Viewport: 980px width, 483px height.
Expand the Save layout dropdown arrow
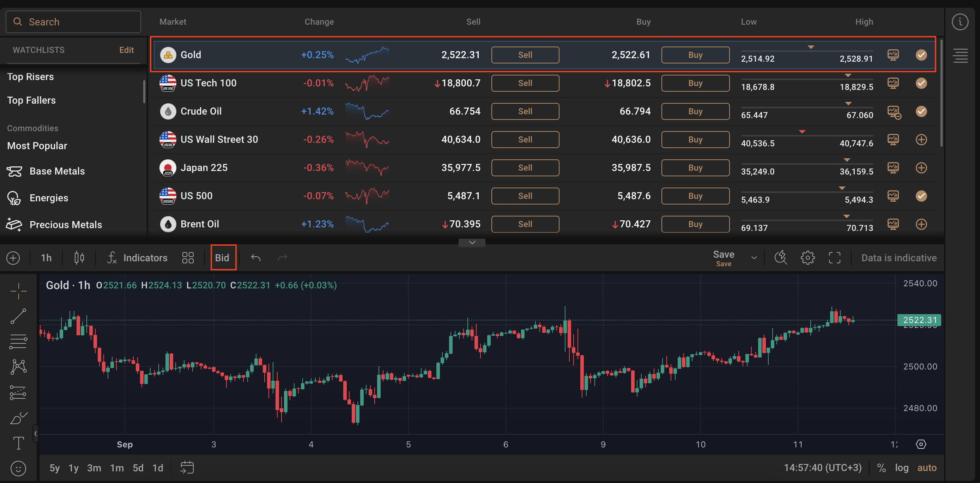tap(754, 258)
